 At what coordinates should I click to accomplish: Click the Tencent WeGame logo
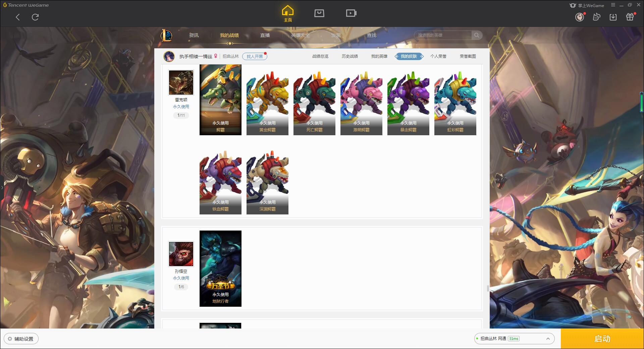tap(26, 5)
